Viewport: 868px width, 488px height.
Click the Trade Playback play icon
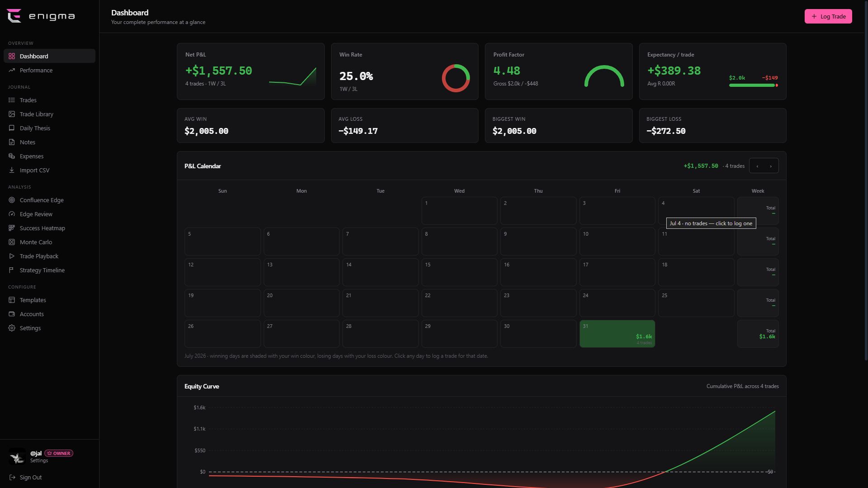click(12, 256)
